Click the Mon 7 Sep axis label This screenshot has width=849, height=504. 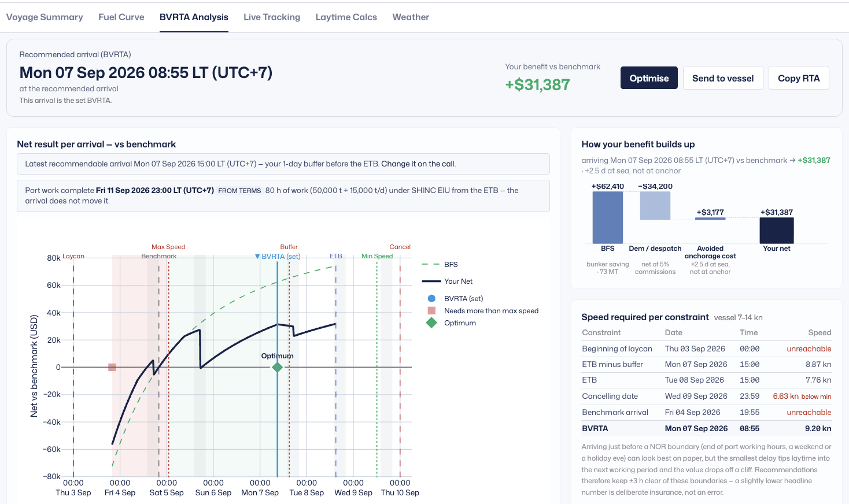[x=260, y=492]
